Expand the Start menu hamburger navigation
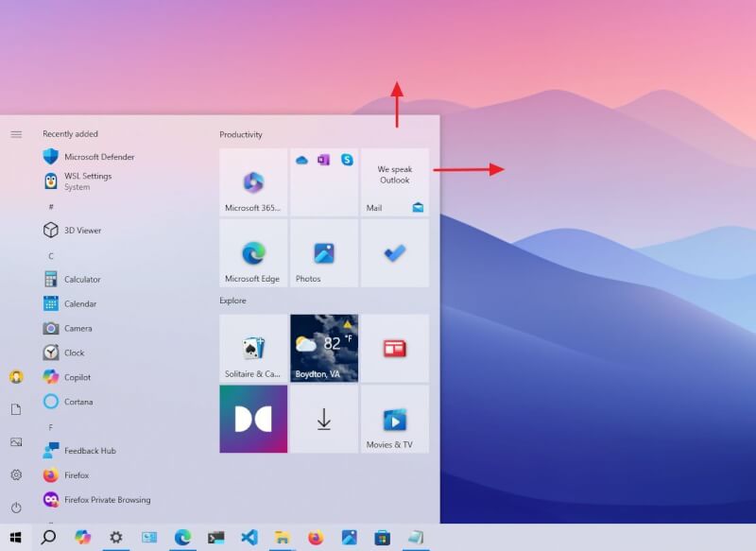This screenshot has width=756, height=551. 16,134
